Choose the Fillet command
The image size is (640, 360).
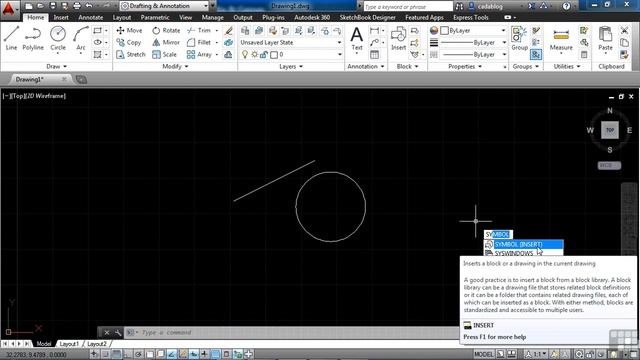click(199, 42)
